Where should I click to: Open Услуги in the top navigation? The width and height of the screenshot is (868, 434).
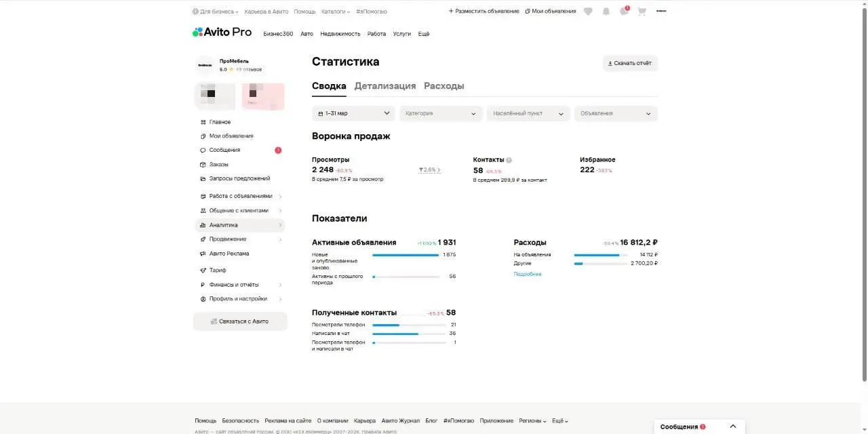point(402,34)
